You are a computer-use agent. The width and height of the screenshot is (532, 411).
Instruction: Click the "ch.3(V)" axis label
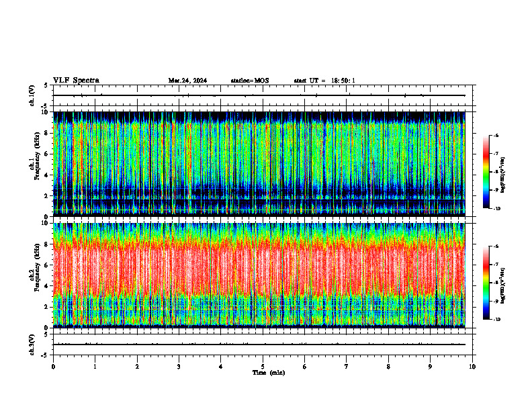32,345
